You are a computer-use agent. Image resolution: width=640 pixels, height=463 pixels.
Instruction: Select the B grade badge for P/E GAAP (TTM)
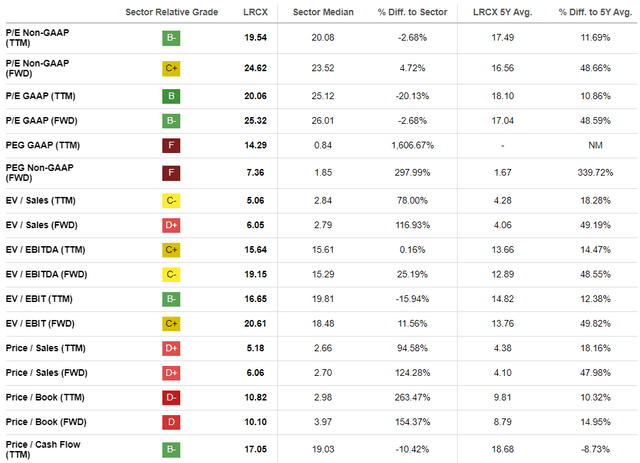click(171, 97)
